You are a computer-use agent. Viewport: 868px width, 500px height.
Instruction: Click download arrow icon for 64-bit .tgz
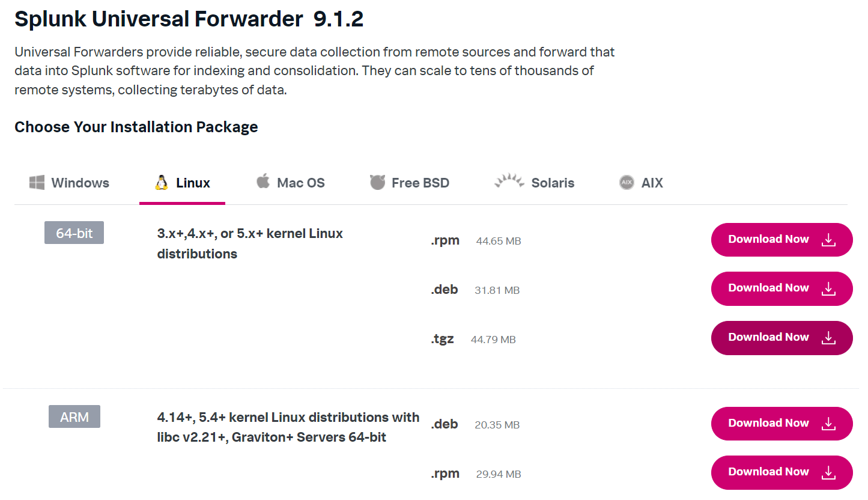coord(829,338)
